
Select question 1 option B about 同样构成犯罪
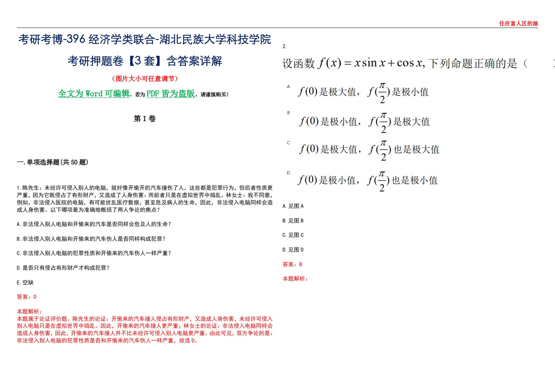(91, 239)
